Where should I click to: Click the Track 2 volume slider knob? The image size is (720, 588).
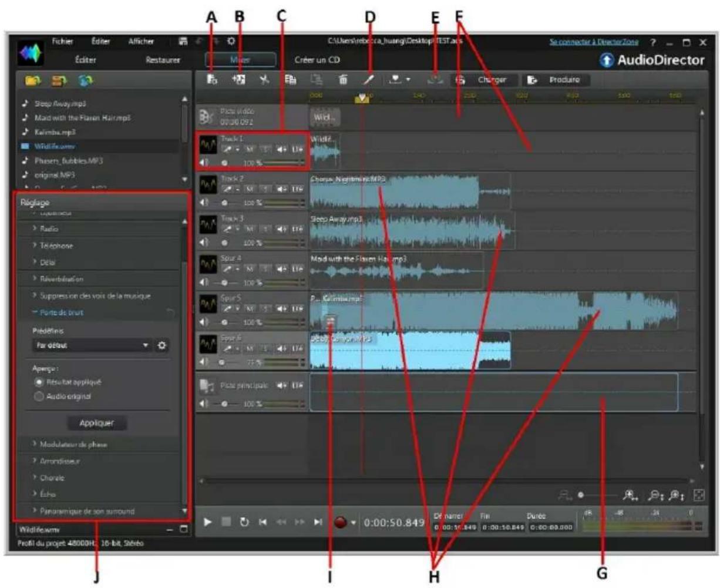224,203
